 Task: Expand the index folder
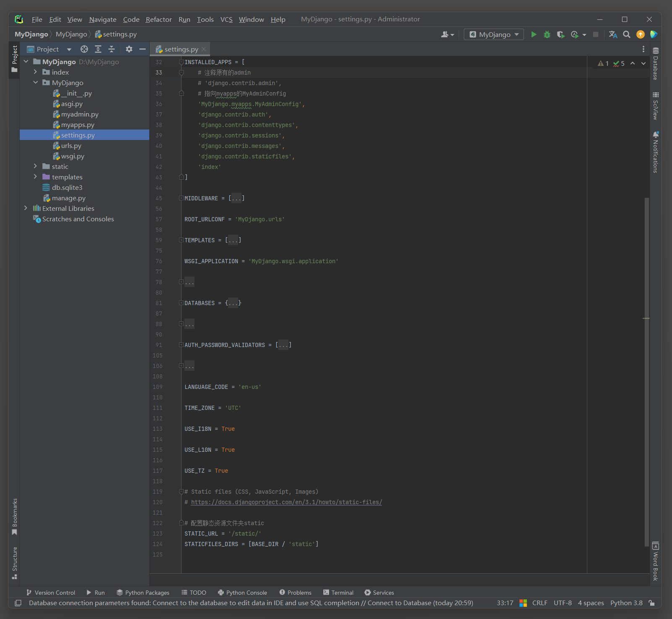point(36,72)
